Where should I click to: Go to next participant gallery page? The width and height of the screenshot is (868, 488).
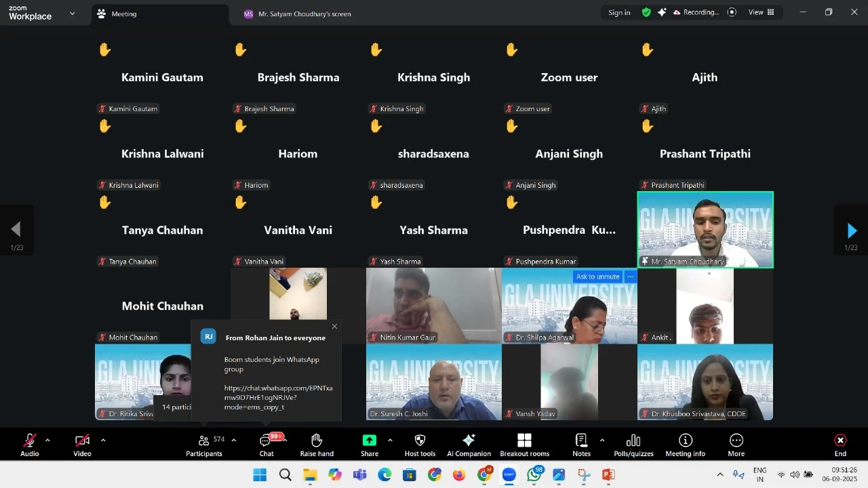852,230
